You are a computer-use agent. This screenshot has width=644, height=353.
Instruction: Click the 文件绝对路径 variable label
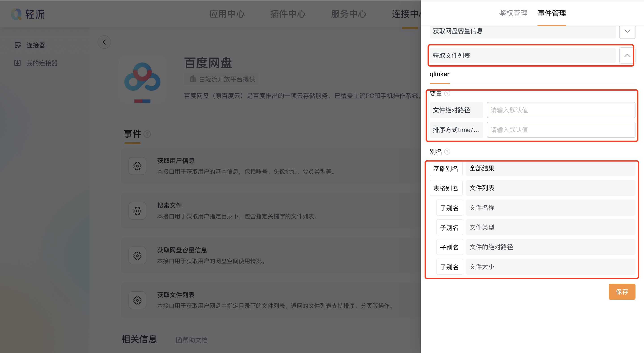click(x=456, y=110)
